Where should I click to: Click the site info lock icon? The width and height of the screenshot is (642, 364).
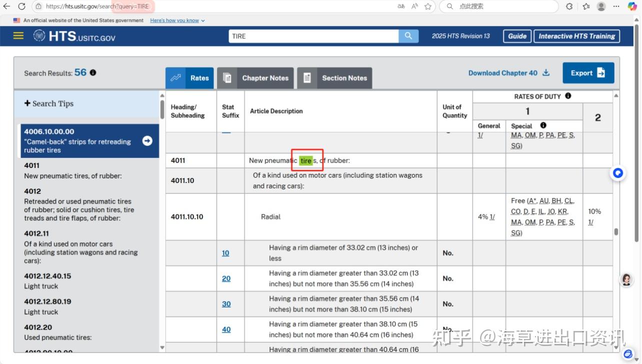38,6
